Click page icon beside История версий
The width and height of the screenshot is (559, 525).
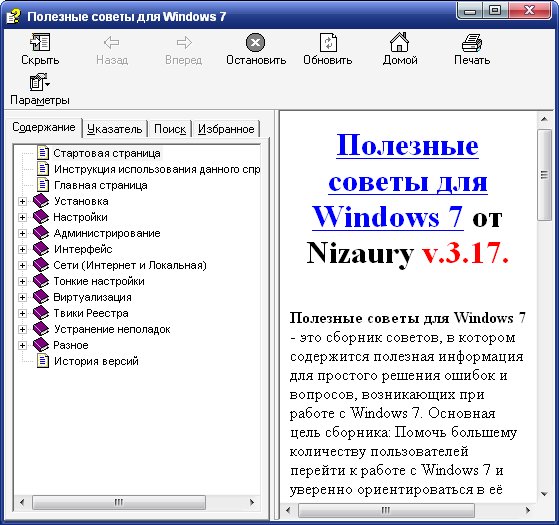coord(43,361)
